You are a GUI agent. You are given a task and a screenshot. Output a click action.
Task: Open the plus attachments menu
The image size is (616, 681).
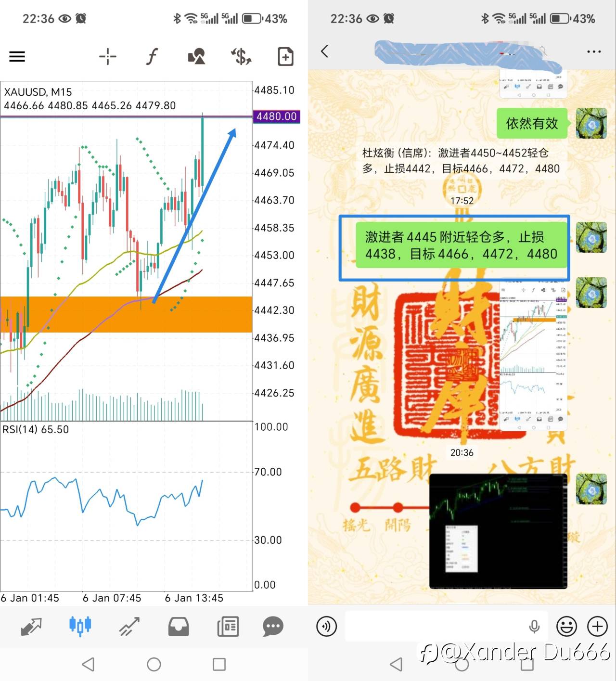tap(597, 627)
